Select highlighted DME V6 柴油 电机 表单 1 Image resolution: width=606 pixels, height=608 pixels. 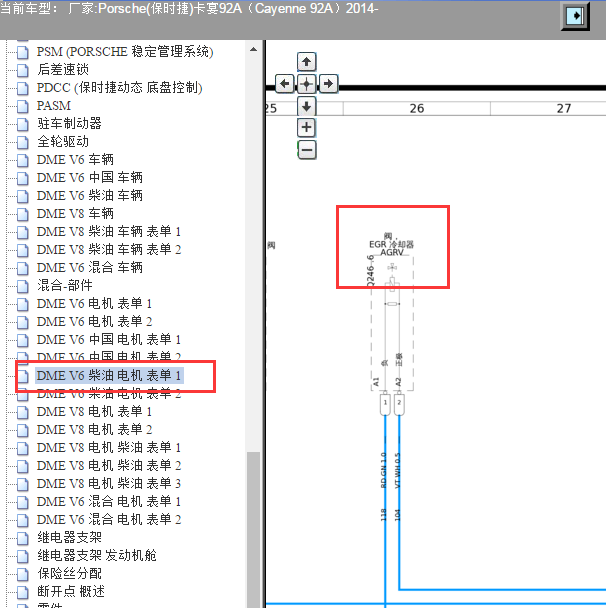pos(109,376)
